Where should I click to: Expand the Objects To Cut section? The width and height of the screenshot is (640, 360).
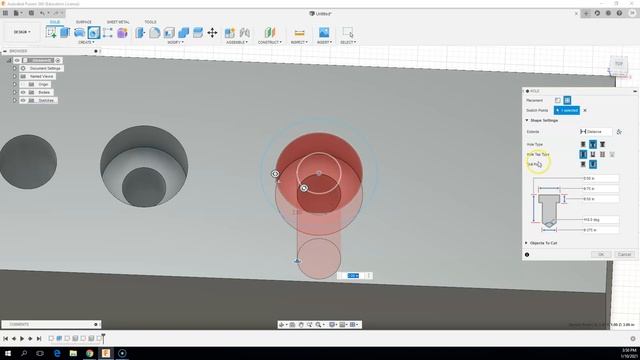pos(527,243)
